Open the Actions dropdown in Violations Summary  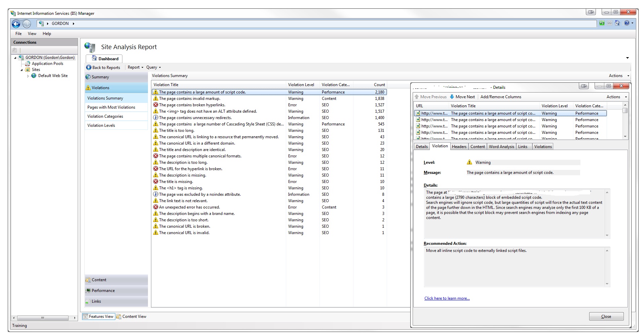pyautogui.click(x=619, y=76)
